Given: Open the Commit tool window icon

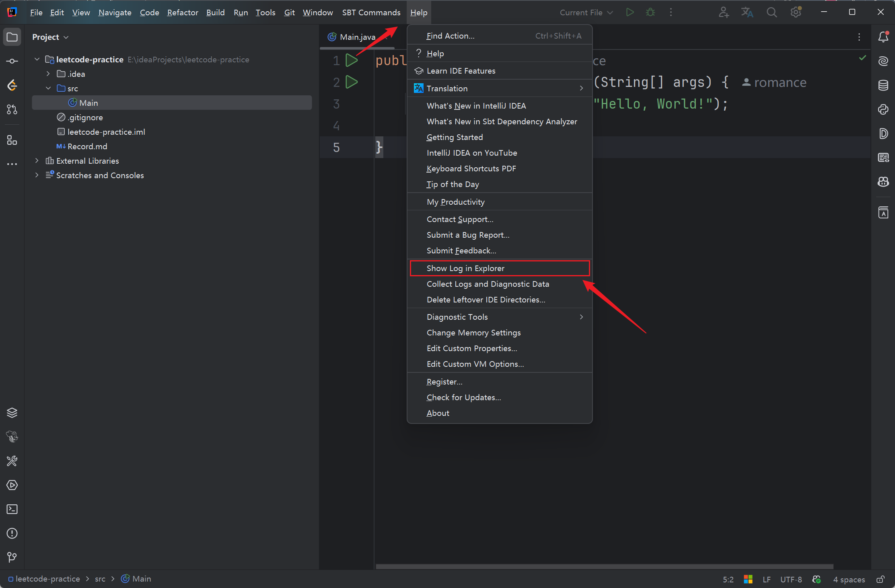Looking at the screenshot, I should (12, 61).
